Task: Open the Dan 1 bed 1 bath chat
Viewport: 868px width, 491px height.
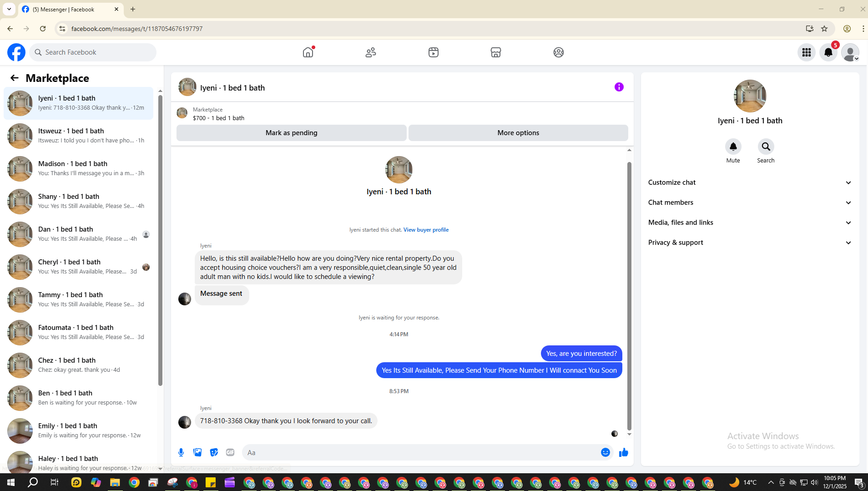Action: (78, 234)
